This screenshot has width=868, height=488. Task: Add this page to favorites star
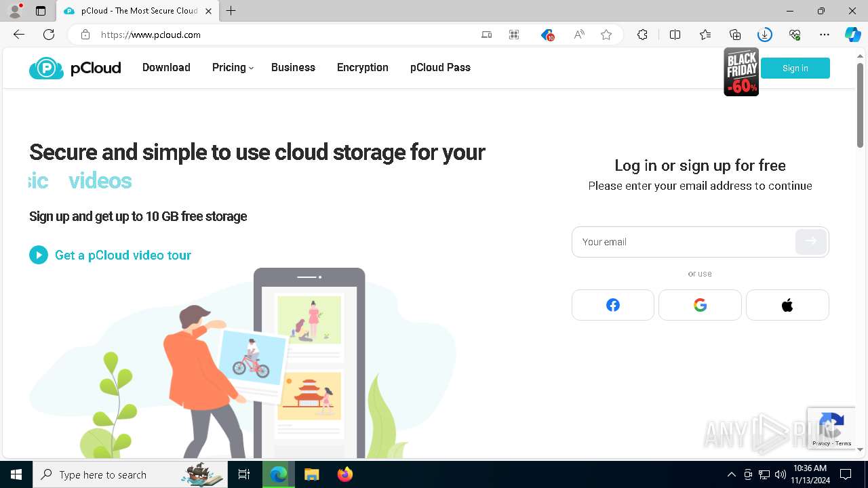(x=606, y=35)
